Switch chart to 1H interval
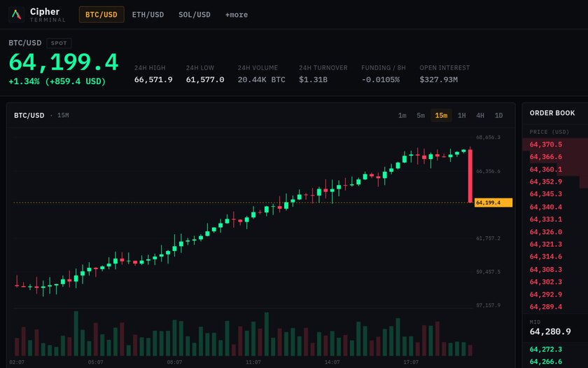Image resolution: width=588 pixels, height=368 pixels. 461,115
